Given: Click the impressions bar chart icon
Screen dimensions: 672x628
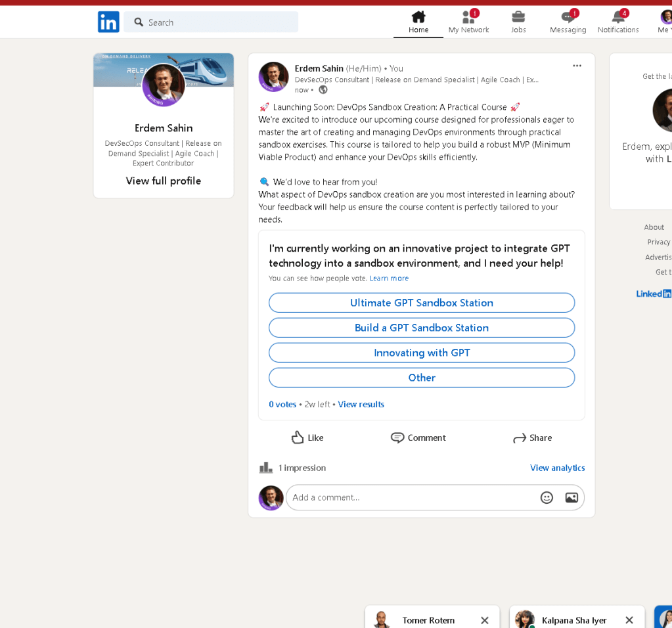Looking at the screenshot, I should pyautogui.click(x=266, y=468).
